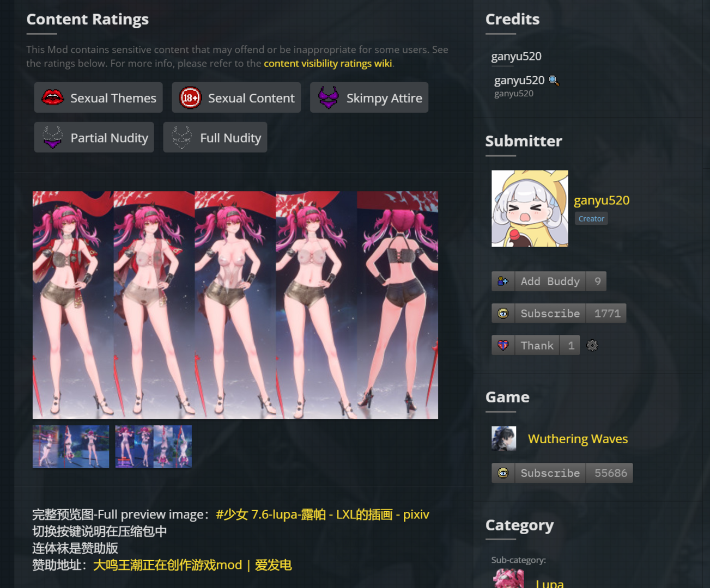
Task: Click the Category heading
Action: point(519,525)
